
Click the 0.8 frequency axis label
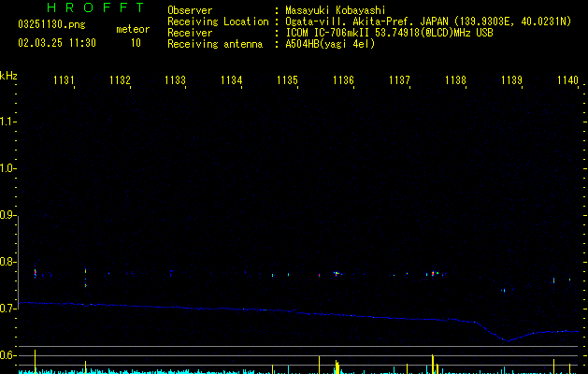(8, 262)
